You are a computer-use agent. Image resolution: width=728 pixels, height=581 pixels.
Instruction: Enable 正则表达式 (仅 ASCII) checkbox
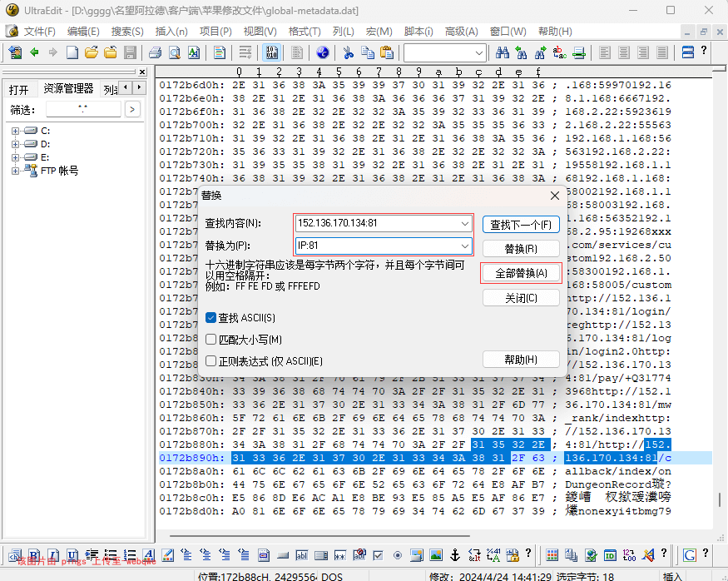point(210,361)
